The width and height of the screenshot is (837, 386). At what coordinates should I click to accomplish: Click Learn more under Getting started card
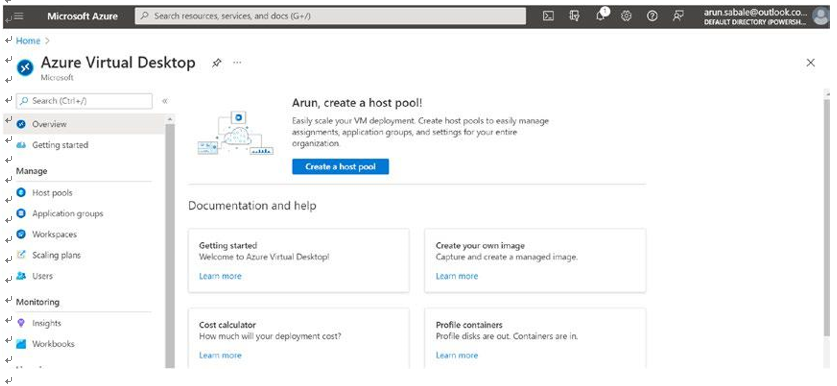(220, 276)
